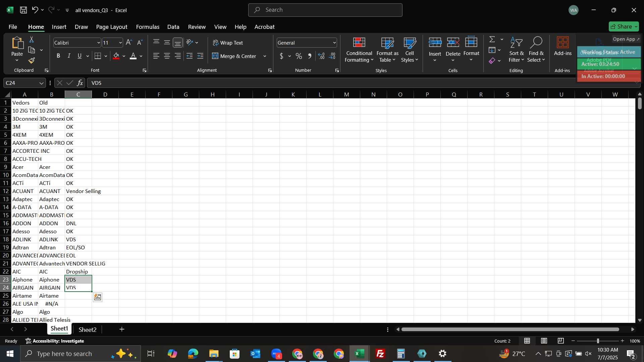Open the General number format dropdown
The width and height of the screenshot is (644, 362).
click(334, 43)
